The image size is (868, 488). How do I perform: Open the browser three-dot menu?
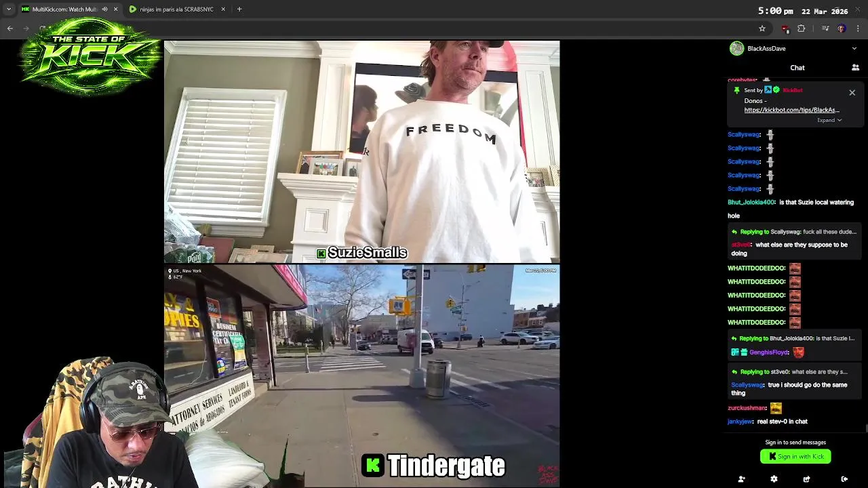[x=858, y=28]
